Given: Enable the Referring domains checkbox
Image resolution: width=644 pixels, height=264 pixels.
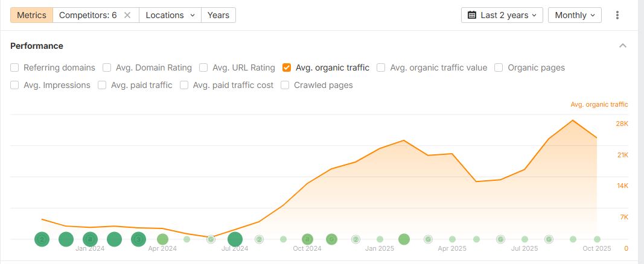Looking at the screenshot, I should click(15, 68).
